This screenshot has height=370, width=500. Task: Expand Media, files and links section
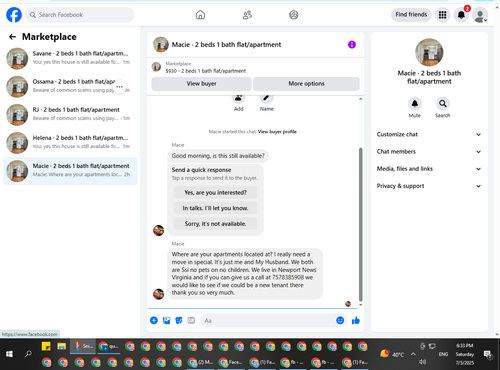pyautogui.click(x=429, y=169)
